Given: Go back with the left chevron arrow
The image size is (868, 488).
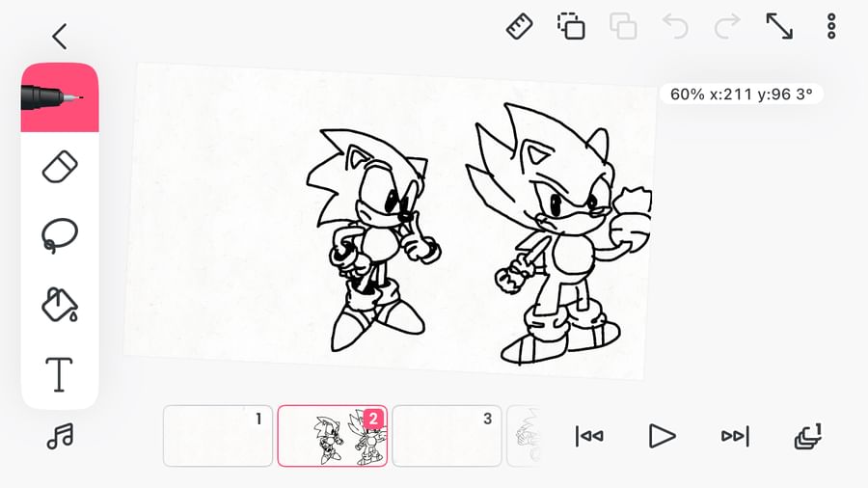Looking at the screenshot, I should click(60, 37).
